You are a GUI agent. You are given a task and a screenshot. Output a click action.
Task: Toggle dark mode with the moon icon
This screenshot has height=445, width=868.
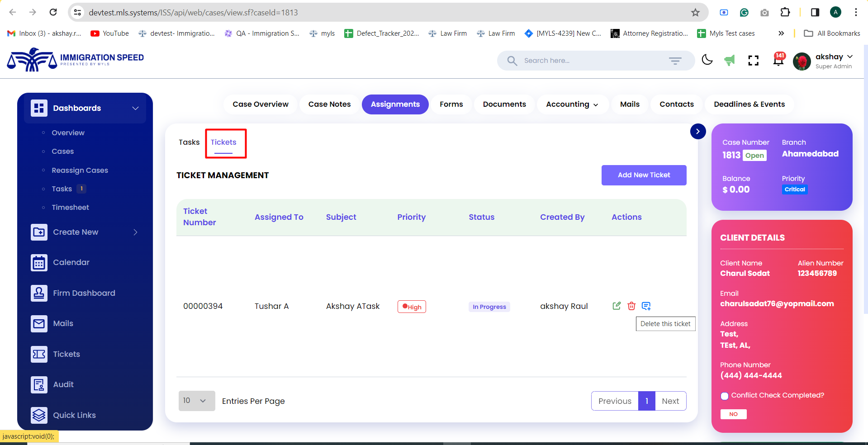tap(707, 60)
